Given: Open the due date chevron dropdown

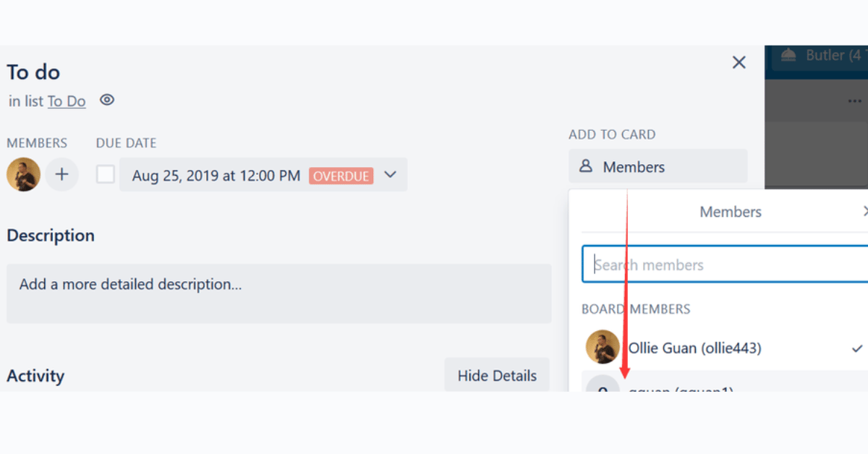Looking at the screenshot, I should 390,174.
